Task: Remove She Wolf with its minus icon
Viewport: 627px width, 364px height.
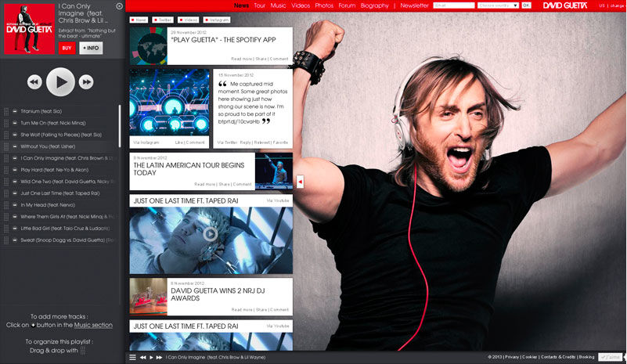Action: [x=15, y=135]
